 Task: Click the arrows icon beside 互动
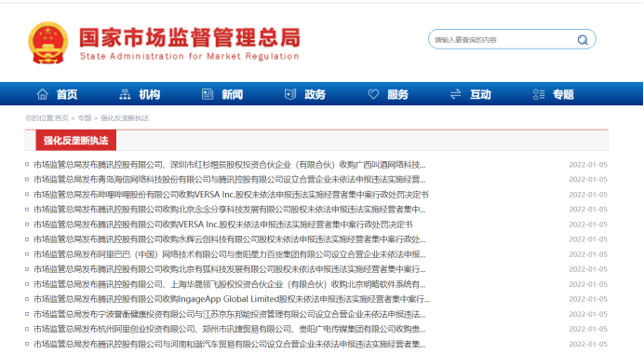[x=455, y=94]
